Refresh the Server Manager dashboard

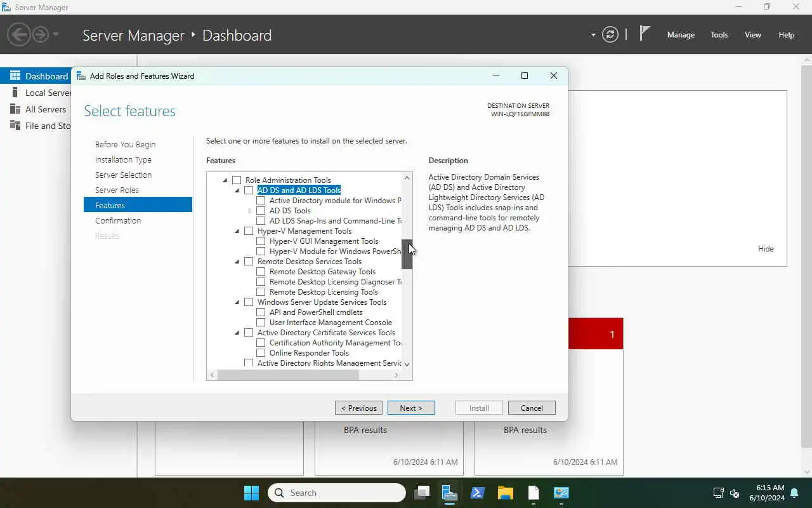610,34
